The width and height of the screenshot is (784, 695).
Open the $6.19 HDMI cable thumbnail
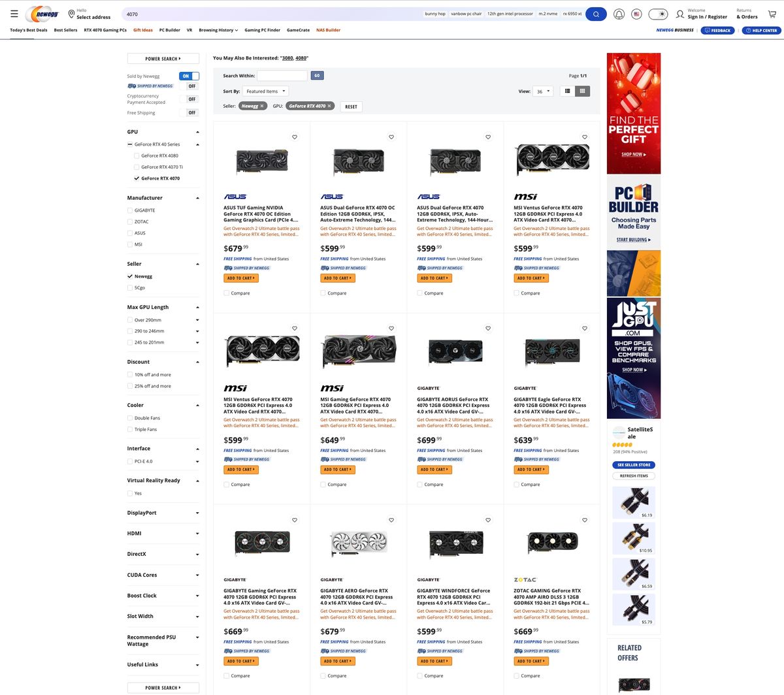(634, 502)
